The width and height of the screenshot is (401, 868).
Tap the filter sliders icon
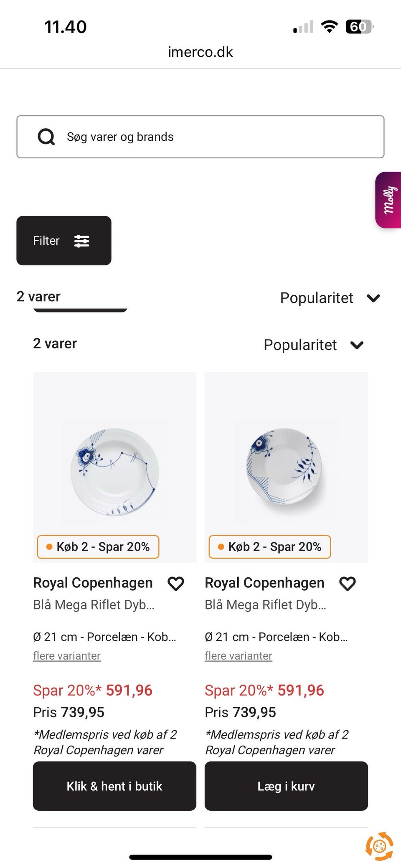pos(81,241)
